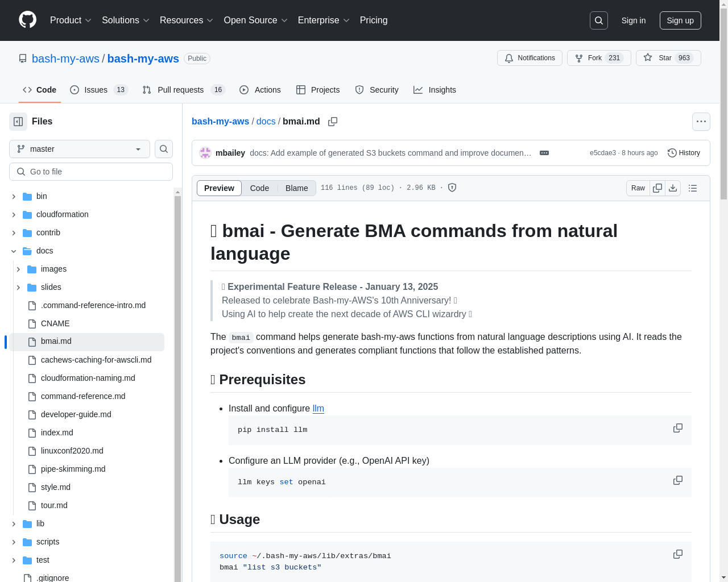The height and width of the screenshot is (582, 728).
Task: Click file tree scrollbar up arrow
Action: tap(177, 192)
